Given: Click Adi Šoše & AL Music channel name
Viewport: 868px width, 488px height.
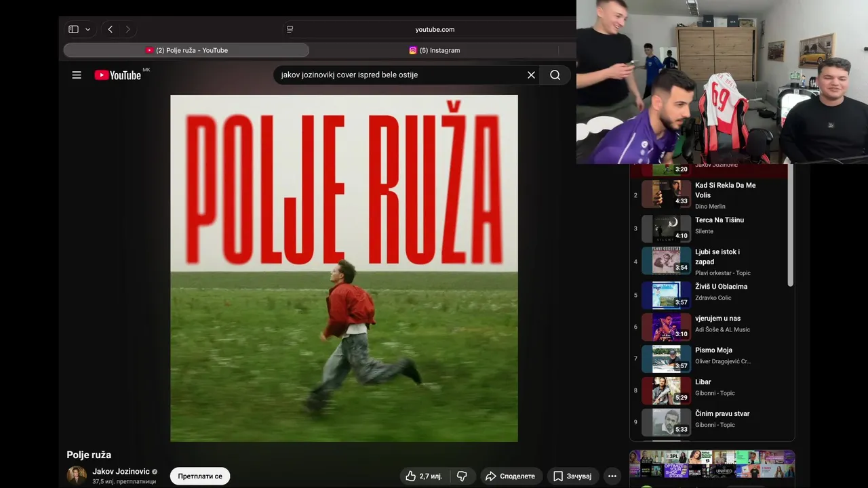Looking at the screenshot, I should tap(723, 330).
